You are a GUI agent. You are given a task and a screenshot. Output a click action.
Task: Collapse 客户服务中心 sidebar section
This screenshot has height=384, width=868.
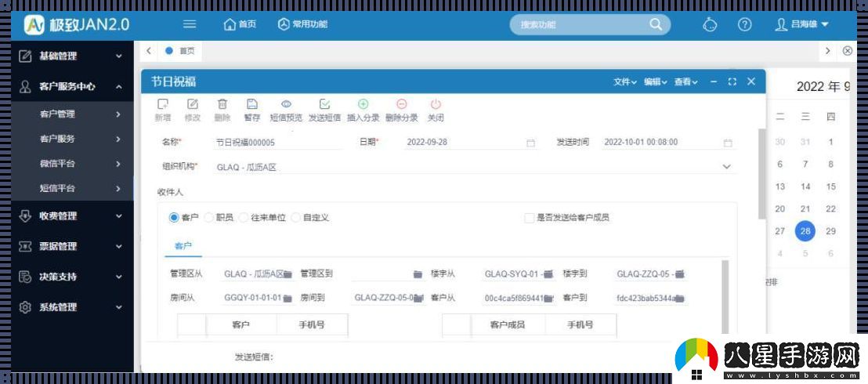coord(72,86)
